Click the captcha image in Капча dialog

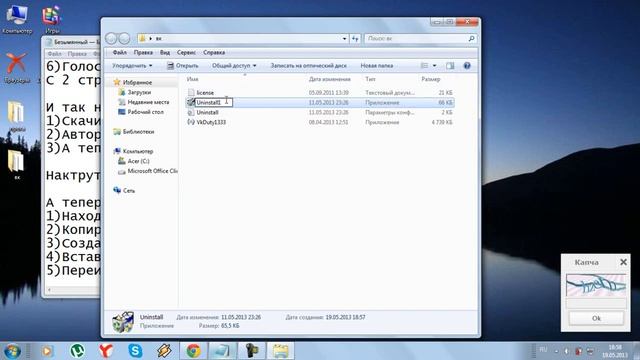[x=596, y=285]
